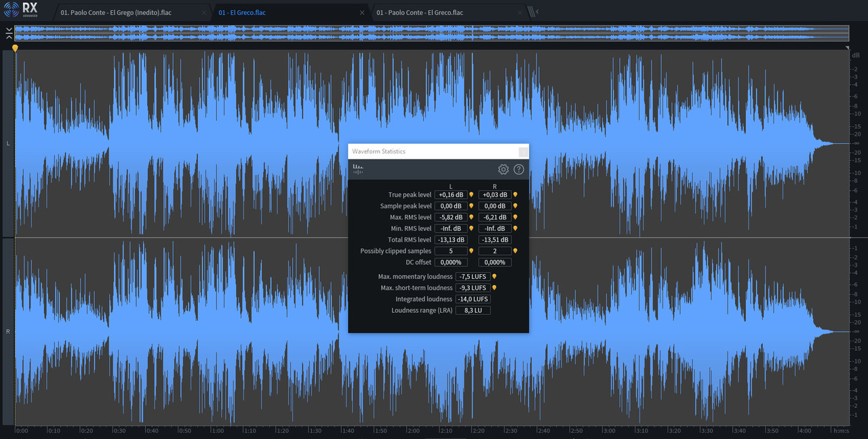
Task: Locate the left Max. RMS level position
Action: click(471, 217)
